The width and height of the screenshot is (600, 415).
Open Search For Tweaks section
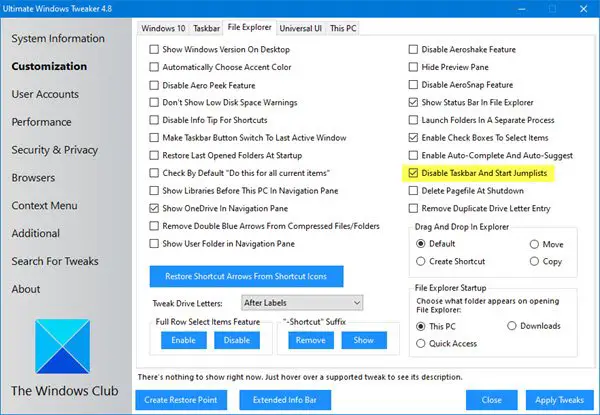click(55, 261)
